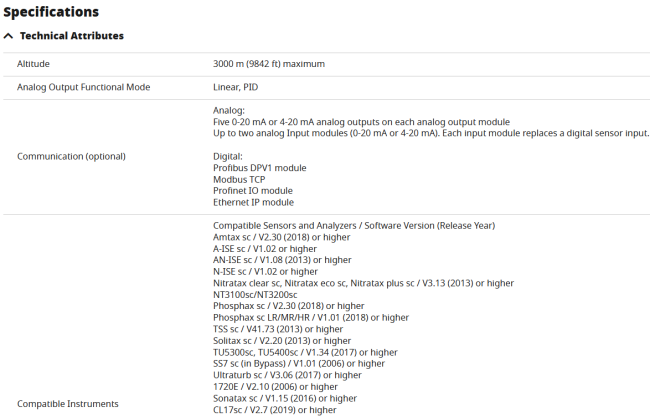Viewport: 650px width, 417px height.
Task: Click Analog Output Functional Mode label
Action: tap(83, 87)
